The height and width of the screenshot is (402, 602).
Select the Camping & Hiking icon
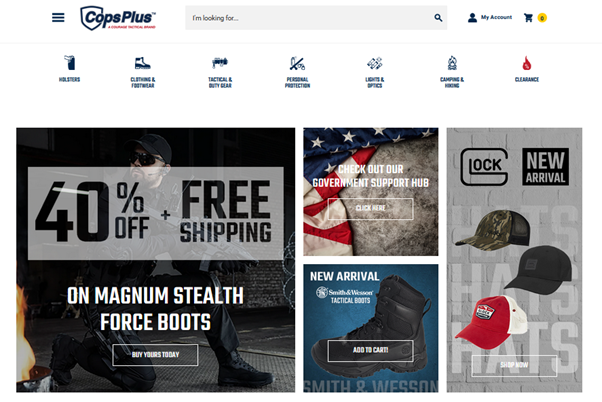pyautogui.click(x=452, y=63)
